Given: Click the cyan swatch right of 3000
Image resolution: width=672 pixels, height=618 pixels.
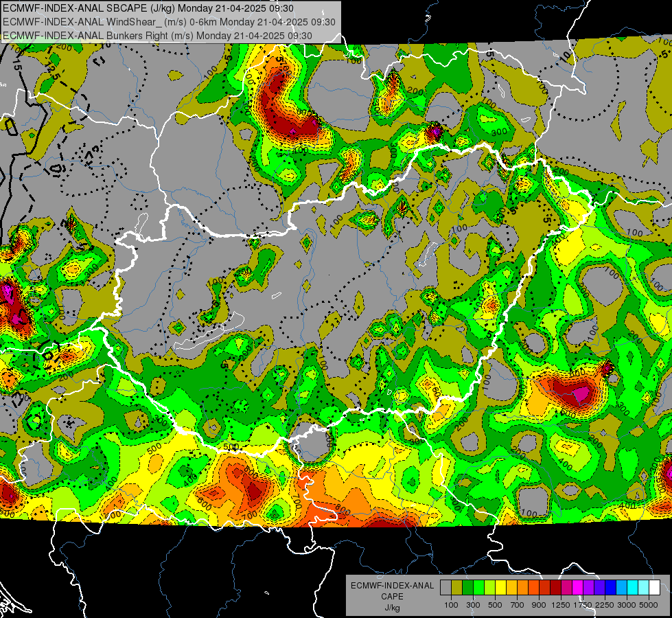Looking at the screenshot, I should click(633, 588).
